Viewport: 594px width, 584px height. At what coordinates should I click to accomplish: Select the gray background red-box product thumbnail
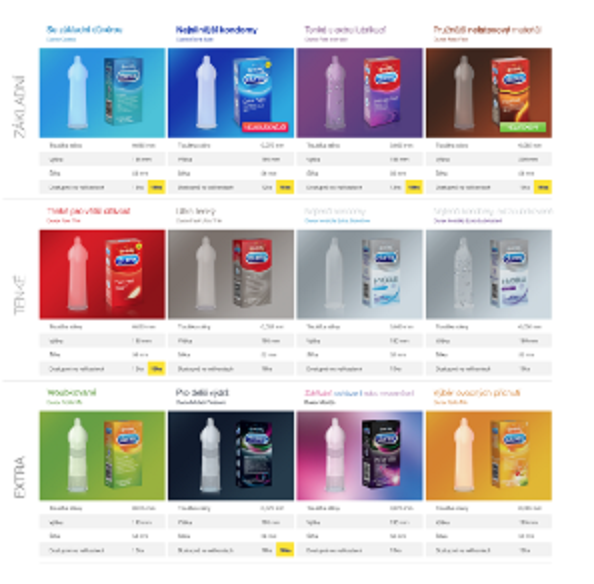231,274
